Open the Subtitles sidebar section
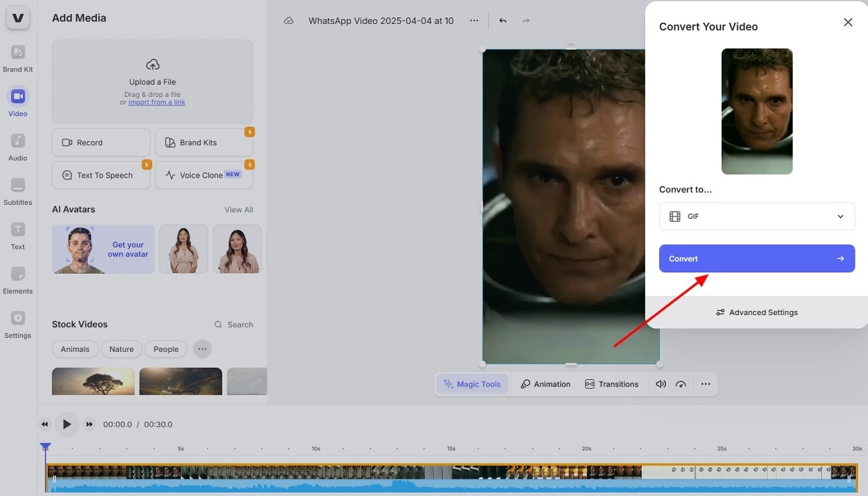868x496 pixels. 18,192
